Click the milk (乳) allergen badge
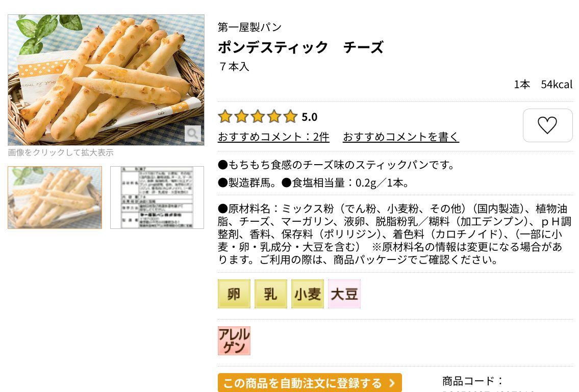This screenshot has width=579, height=392. point(271,294)
